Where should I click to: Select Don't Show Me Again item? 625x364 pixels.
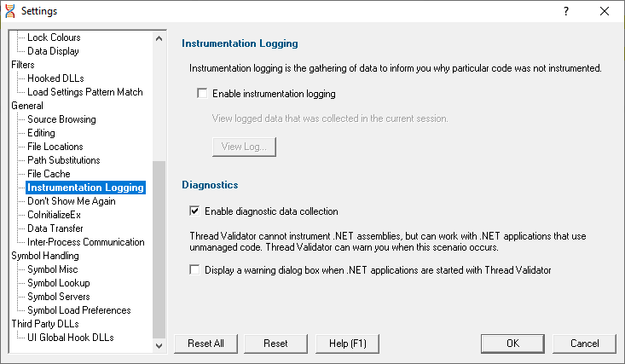[72, 201]
